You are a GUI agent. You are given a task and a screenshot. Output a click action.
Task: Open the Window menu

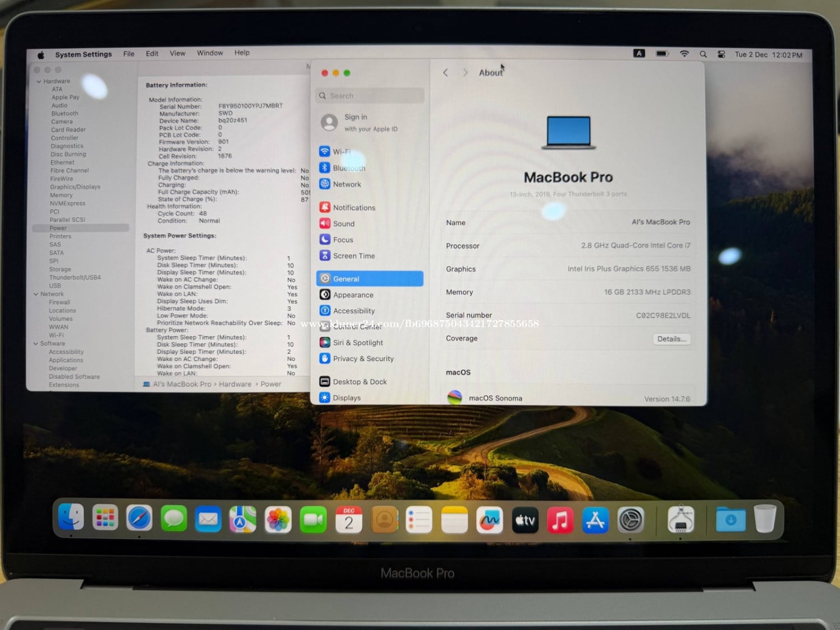click(209, 53)
